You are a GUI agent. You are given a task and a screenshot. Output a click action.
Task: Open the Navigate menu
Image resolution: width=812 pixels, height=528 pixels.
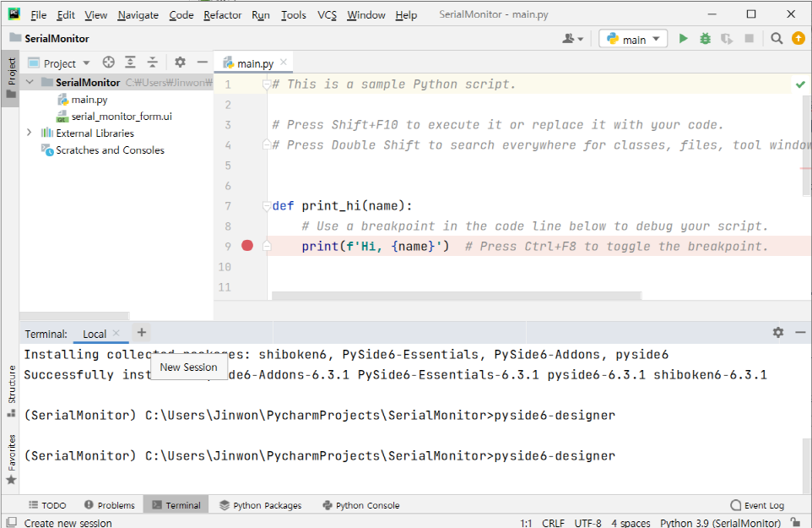138,15
